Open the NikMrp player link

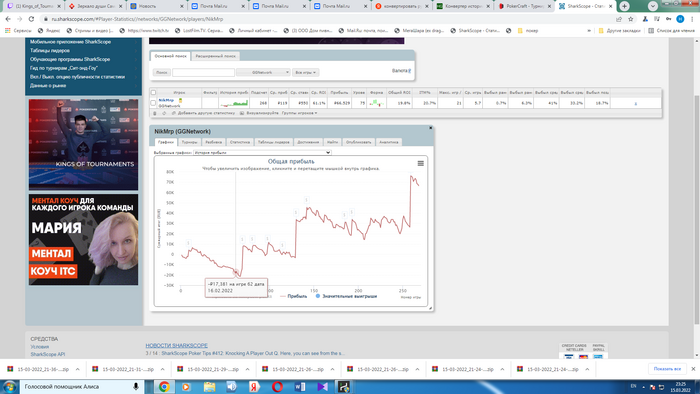pos(166,100)
